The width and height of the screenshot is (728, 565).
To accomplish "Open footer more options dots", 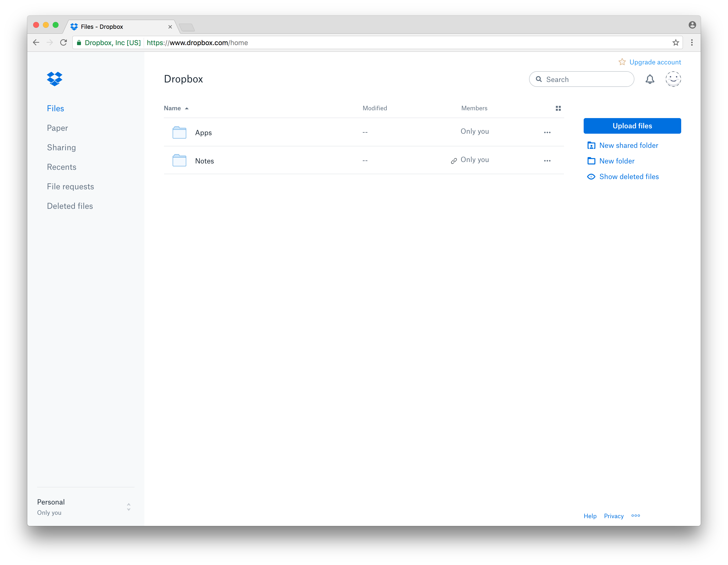I will click(x=635, y=516).
